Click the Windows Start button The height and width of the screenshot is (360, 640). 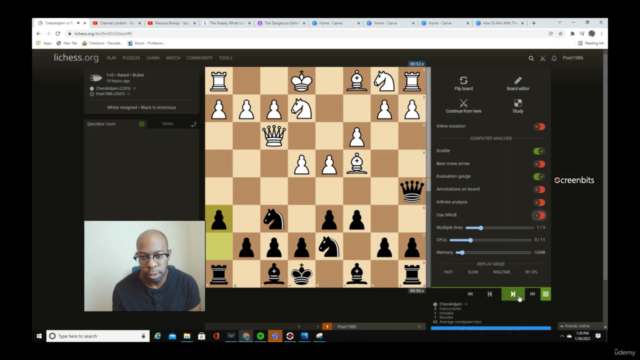[39, 336]
